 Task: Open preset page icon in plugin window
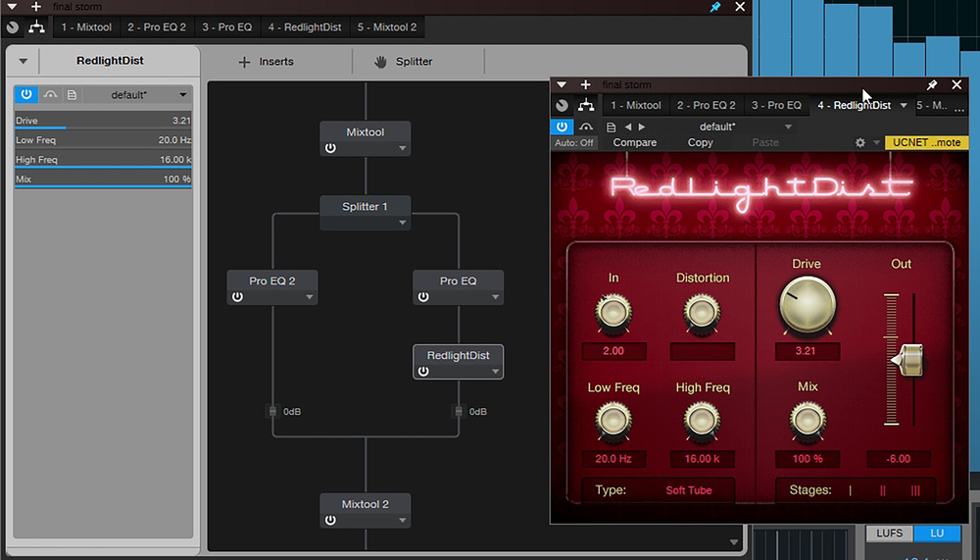tap(612, 127)
